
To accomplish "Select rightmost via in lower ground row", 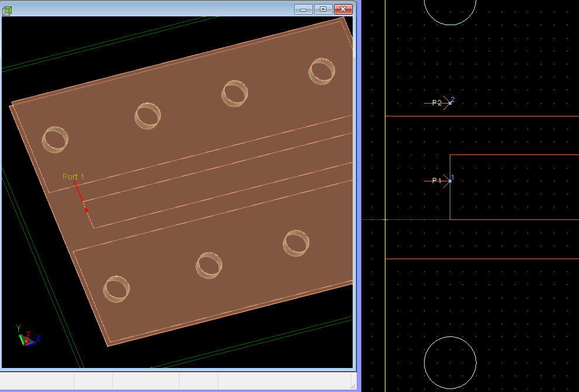I will 296,243.
